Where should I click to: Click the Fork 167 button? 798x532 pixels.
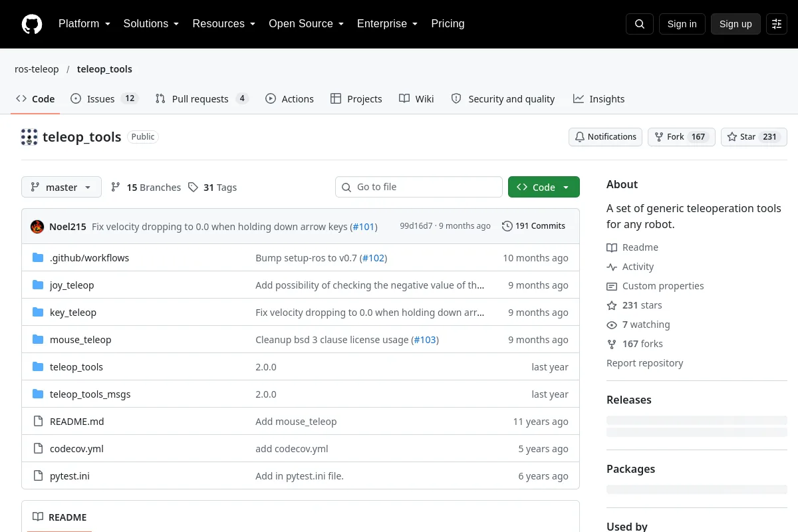coord(681,136)
